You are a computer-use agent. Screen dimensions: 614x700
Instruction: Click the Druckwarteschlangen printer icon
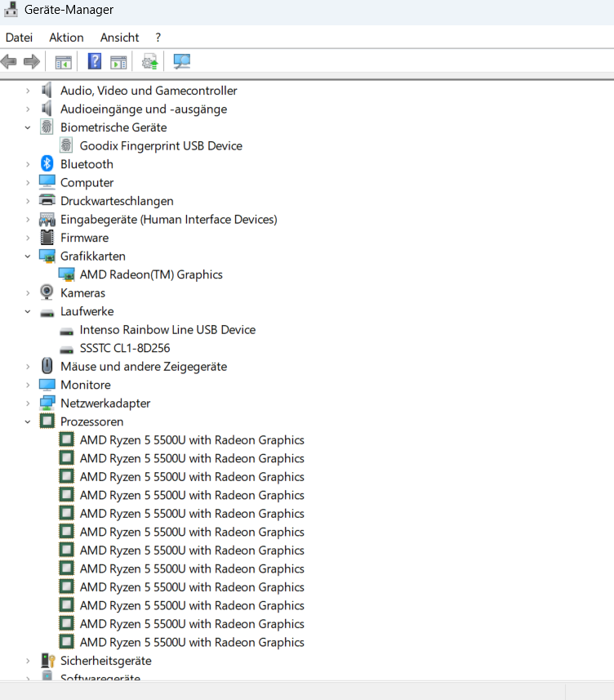click(x=47, y=200)
